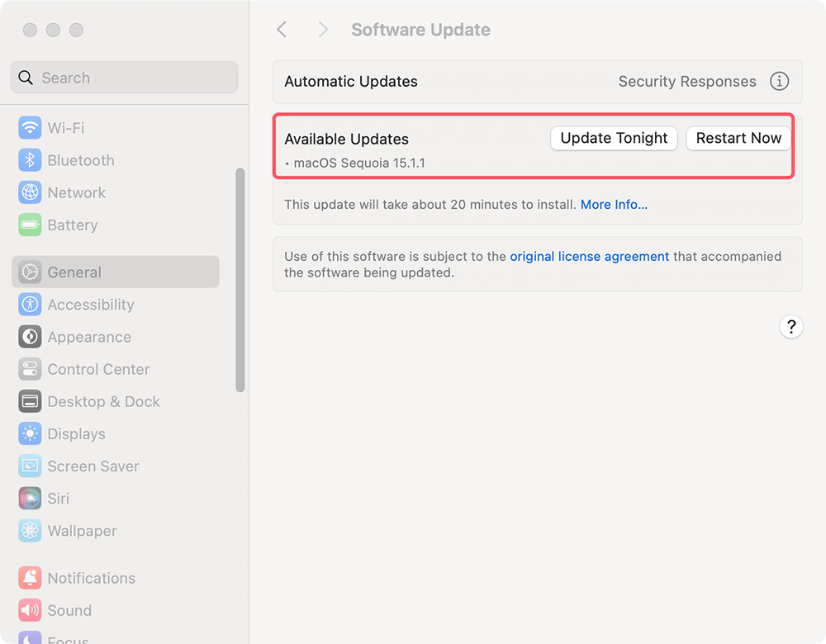Screen dimensions: 826x644
Task: Click the Search magnifier in the sidebar
Action: tap(25, 77)
